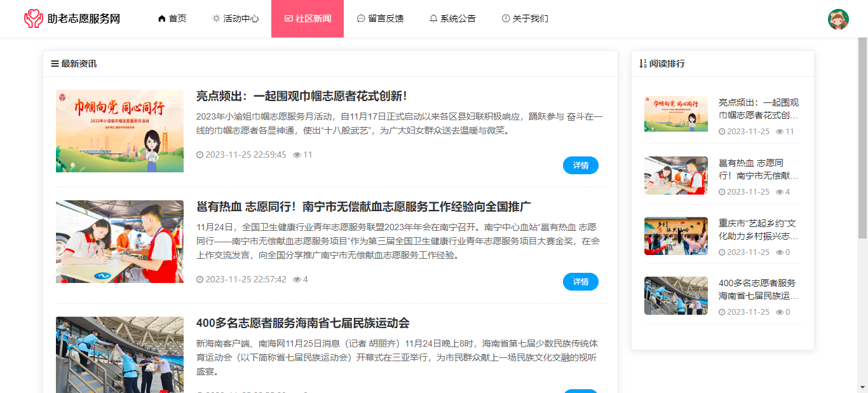868x393 pixels.
Task: Click the 巾帼向党 同心同行 main thumbnail
Action: (x=119, y=131)
